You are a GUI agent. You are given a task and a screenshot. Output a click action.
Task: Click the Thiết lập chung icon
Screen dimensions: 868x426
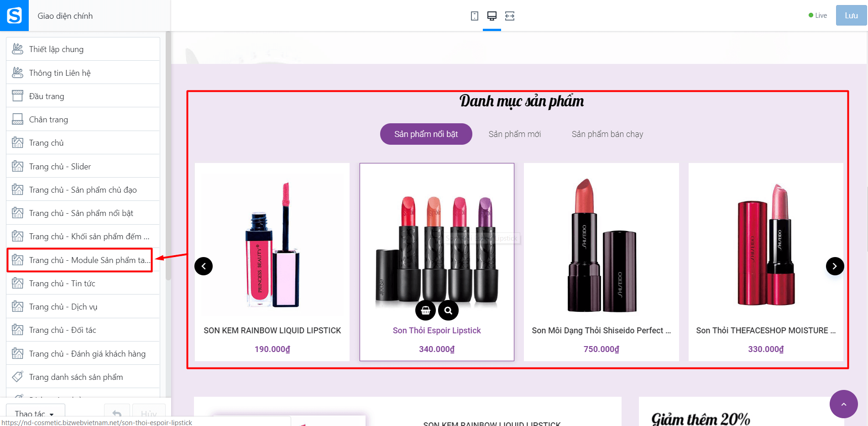[x=18, y=49]
